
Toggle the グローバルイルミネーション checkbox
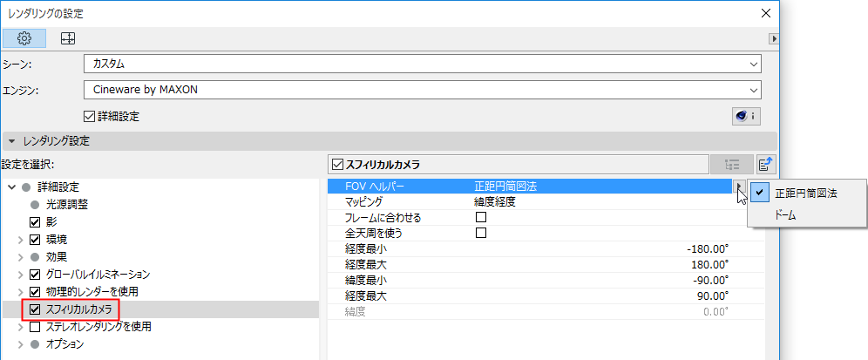pos(35,275)
